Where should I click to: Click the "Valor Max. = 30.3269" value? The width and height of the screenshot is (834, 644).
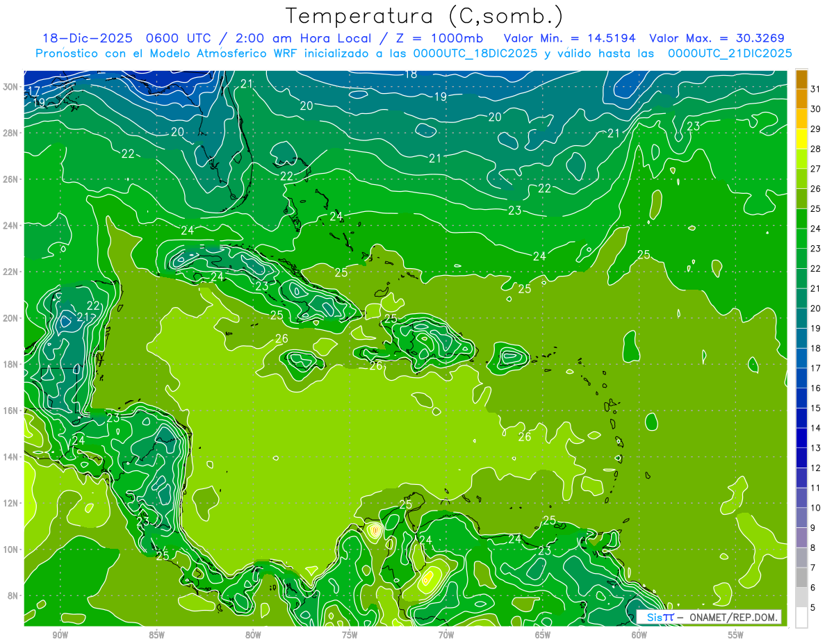pyautogui.click(x=716, y=38)
